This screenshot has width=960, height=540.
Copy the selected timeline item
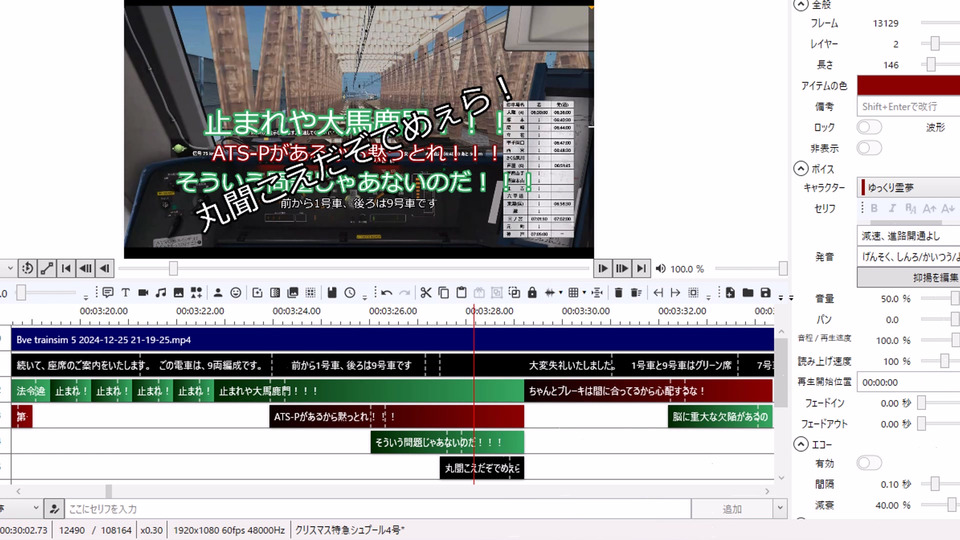click(444, 293)
